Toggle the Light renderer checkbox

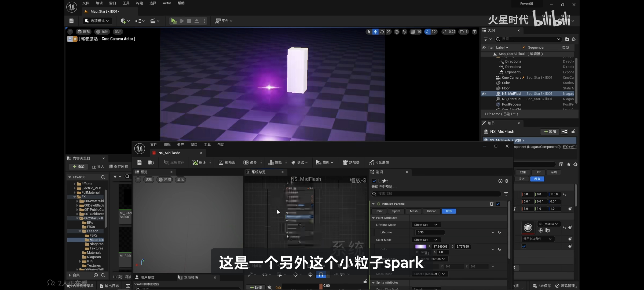(374, 181)
